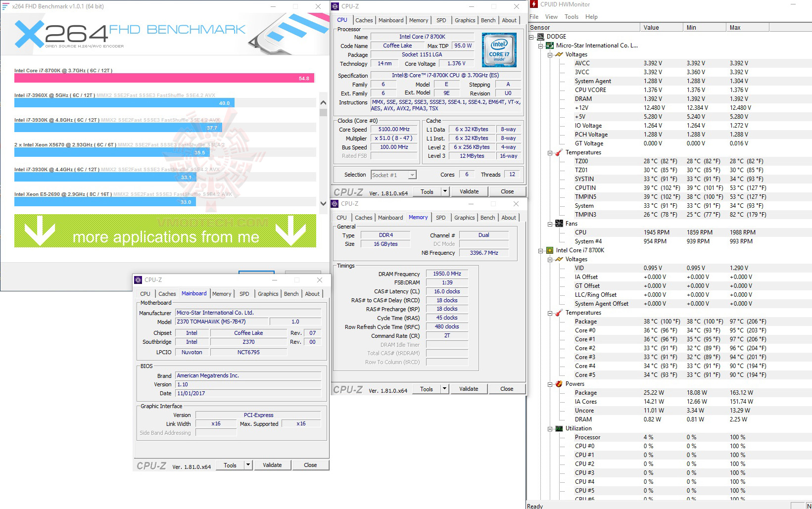Select the LLC/Ring Offset row
The image size is (812, 509).
point(669,295)
